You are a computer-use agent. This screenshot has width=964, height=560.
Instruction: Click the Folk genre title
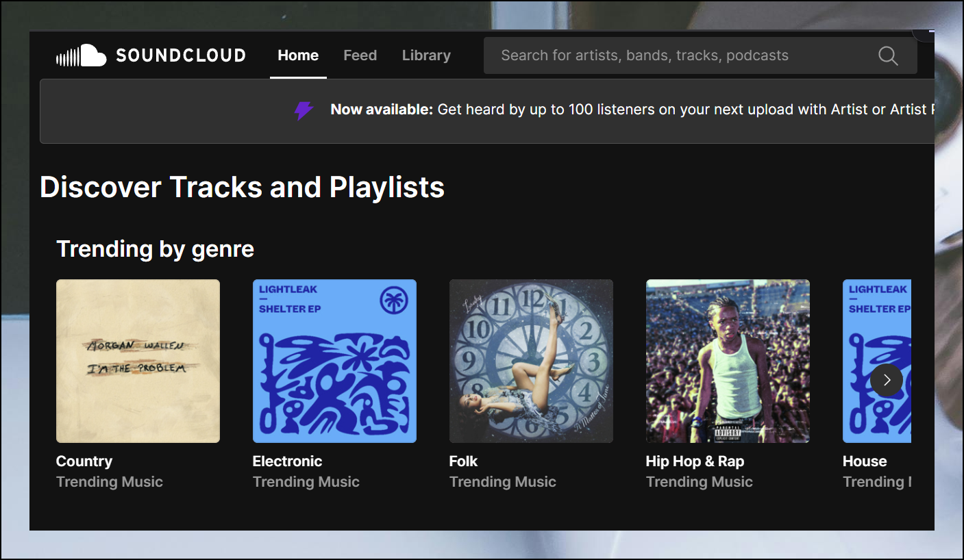463,461
